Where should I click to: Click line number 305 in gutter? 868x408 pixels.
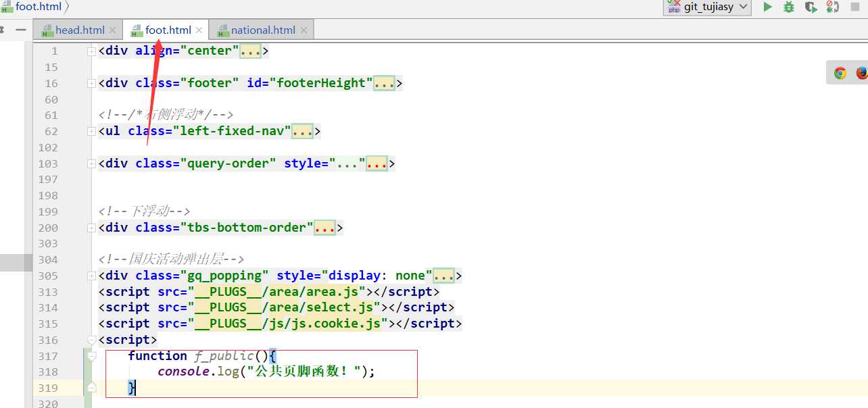tap(48, 276)
